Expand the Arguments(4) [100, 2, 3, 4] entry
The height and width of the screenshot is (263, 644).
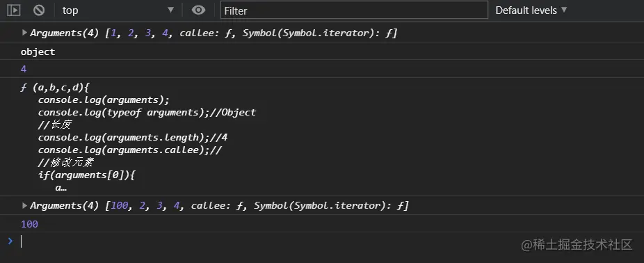point(24,205)
